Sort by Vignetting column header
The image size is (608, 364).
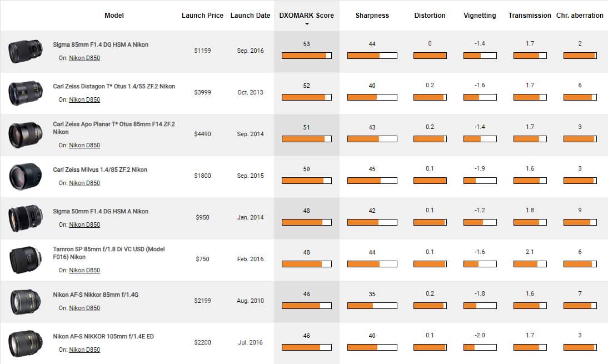[x=480, y=16]
